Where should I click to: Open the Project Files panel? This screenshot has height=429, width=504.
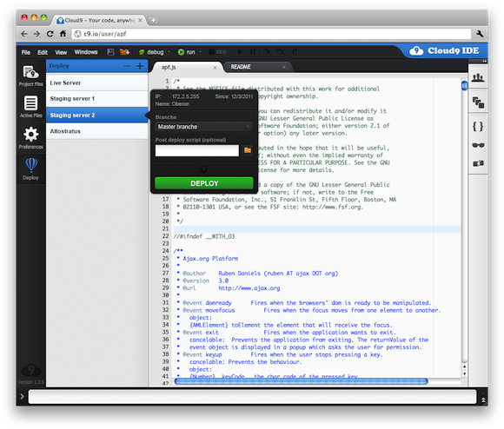30,76
